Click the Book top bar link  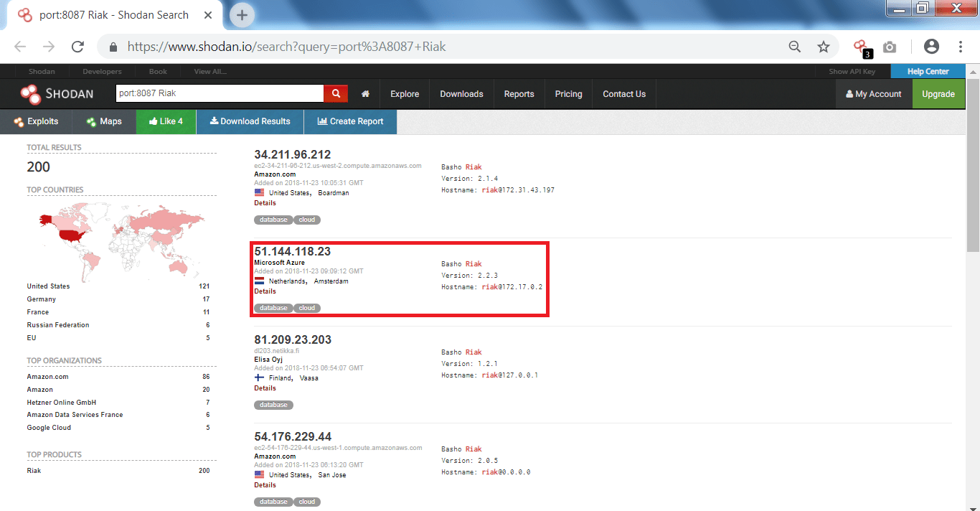pos(158,71)
